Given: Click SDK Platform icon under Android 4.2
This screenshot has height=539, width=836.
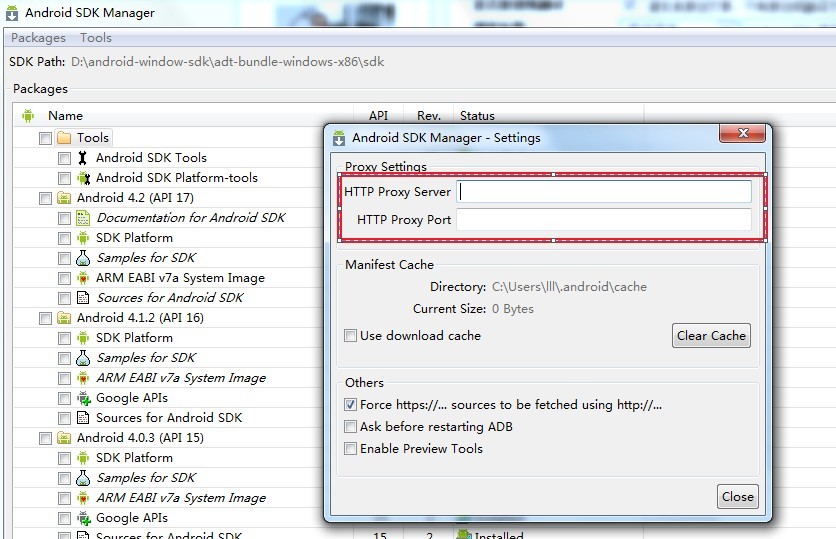Looking at the screenshot, I should click(x=83, y=238).
